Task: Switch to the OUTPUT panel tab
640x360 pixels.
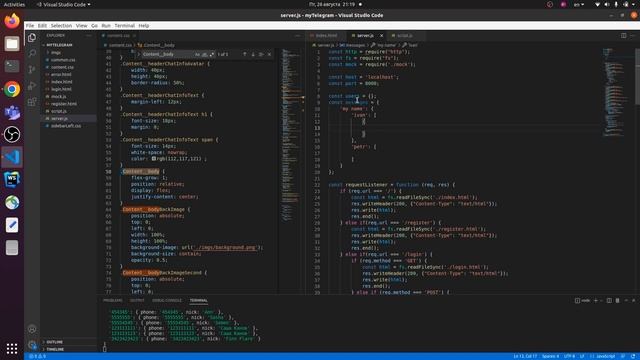Action: click(x=137, y=300)
